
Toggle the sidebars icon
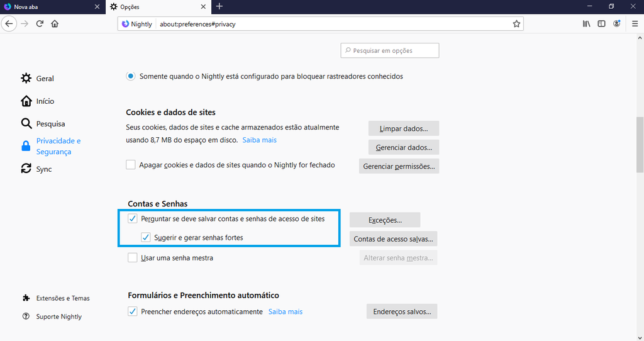601,24
